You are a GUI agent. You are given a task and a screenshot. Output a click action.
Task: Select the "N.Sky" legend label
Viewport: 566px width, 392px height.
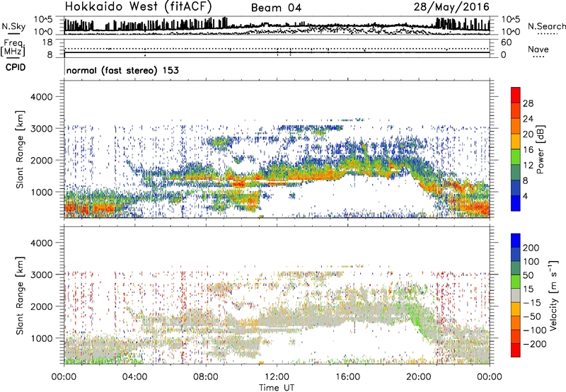point(13,26)
